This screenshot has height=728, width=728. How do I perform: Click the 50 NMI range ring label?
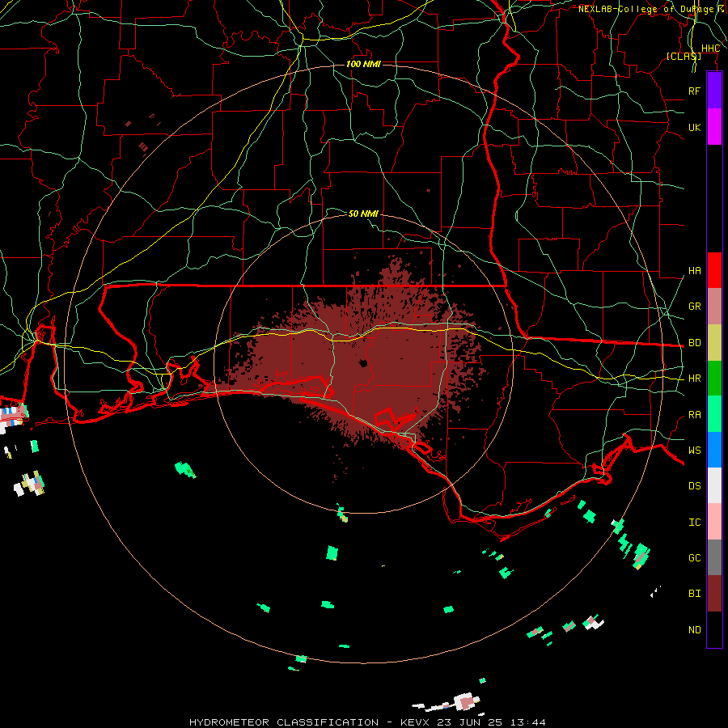(363, 214)
